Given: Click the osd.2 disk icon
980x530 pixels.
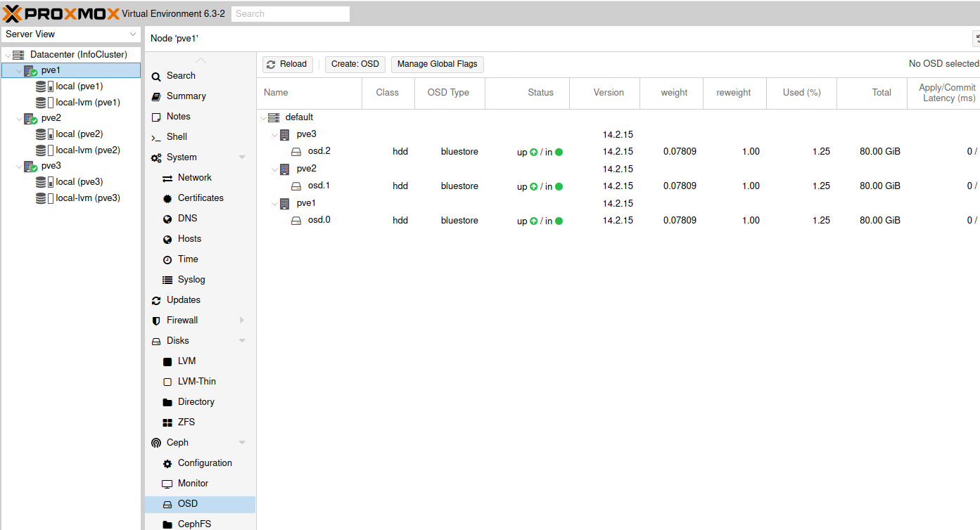Looking at the screenshot, I should pos(296,151).
